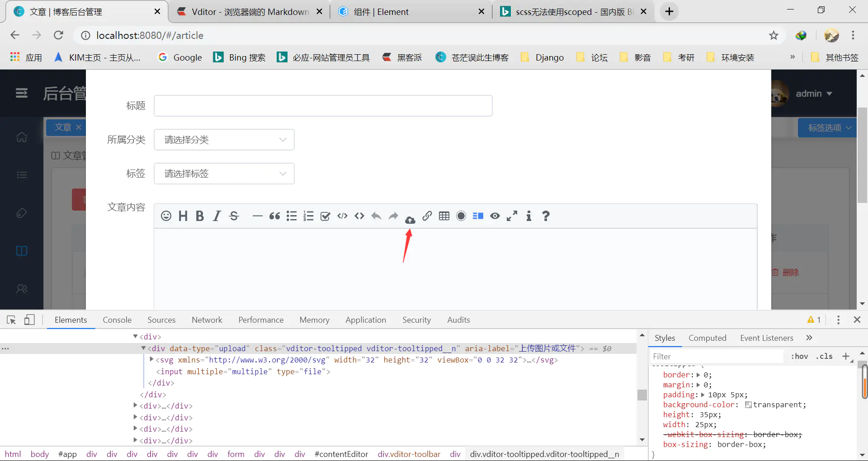The width and height of the screenshot is (868, 461).
Task: Click the upload cloud icon in toolbar
Action: click(x=410, y=220)
